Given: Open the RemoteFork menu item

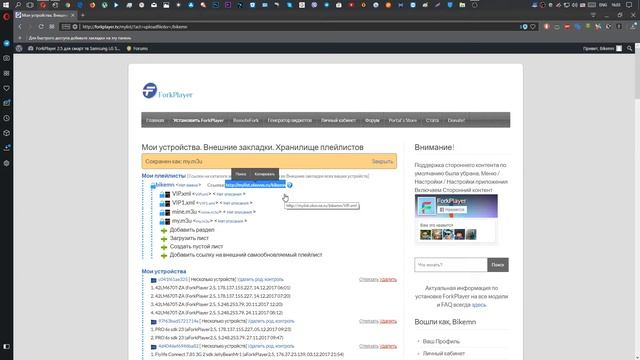Looking at the screenshot, I should [246, 120].
